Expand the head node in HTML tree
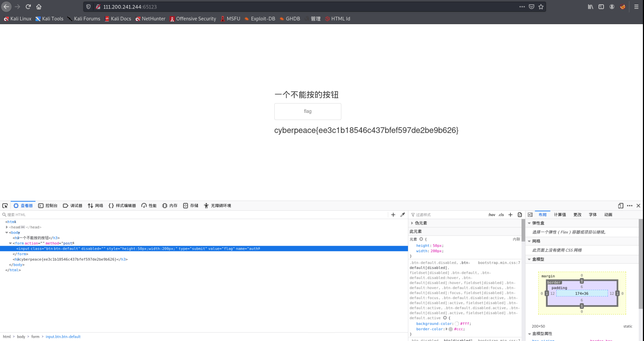Image resolution: width=644 pixels, height=341 pixels. coord(7,227)
